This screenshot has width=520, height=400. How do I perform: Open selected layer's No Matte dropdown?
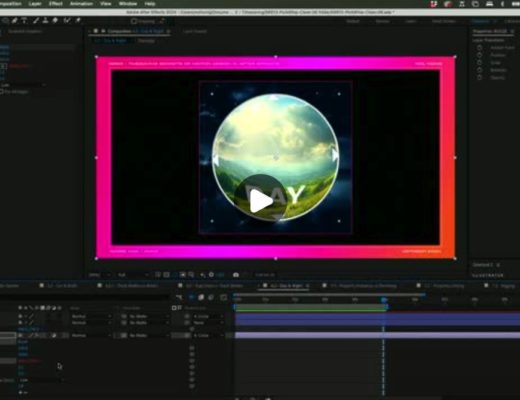click(x=149, y=335)
